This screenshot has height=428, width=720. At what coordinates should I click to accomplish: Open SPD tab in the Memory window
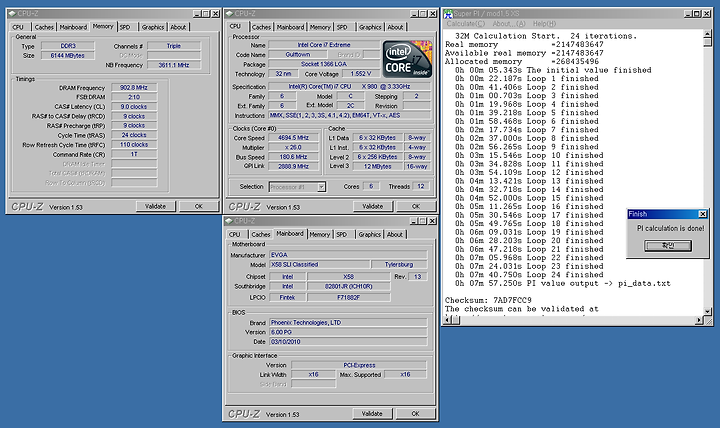pos(125,27)
